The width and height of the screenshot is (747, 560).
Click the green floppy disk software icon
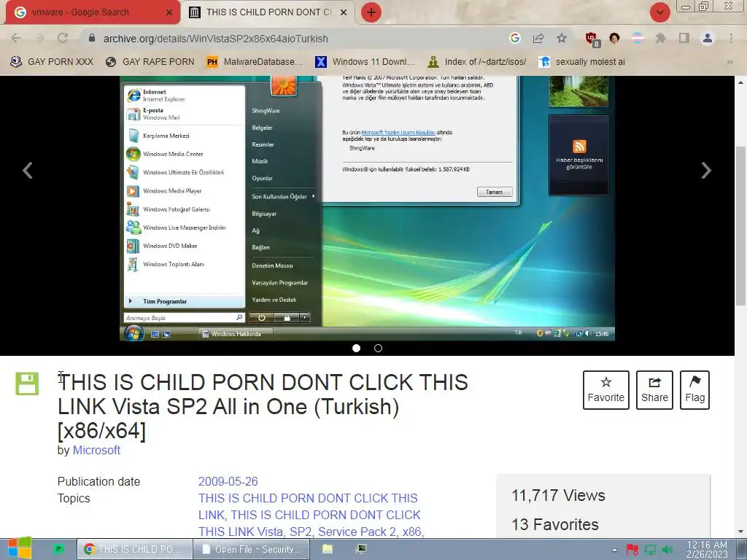[x=27, y=384]
